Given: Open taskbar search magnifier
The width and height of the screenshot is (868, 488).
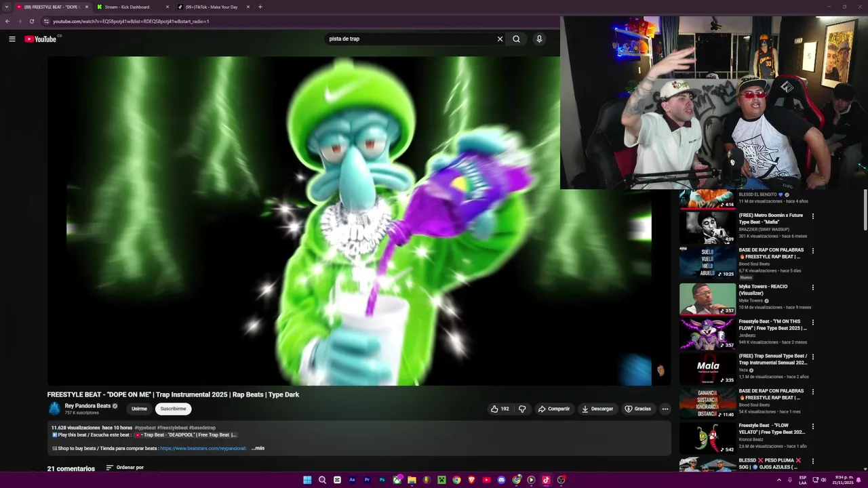Looking at the screenshot, I should tap(322, 480).
